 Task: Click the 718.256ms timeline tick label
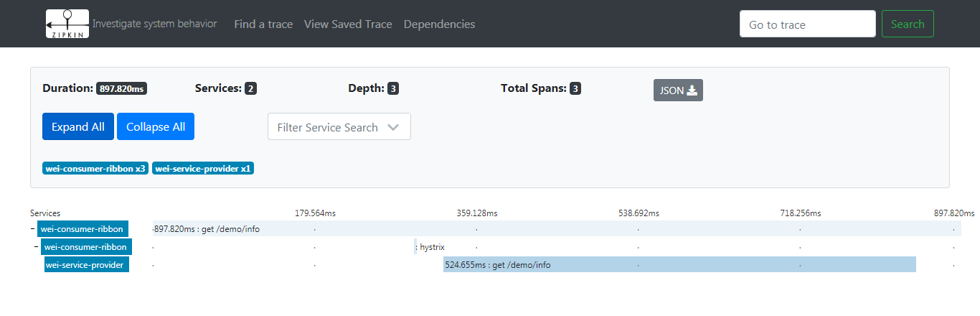pyautogui.click(x=801, y=213)
